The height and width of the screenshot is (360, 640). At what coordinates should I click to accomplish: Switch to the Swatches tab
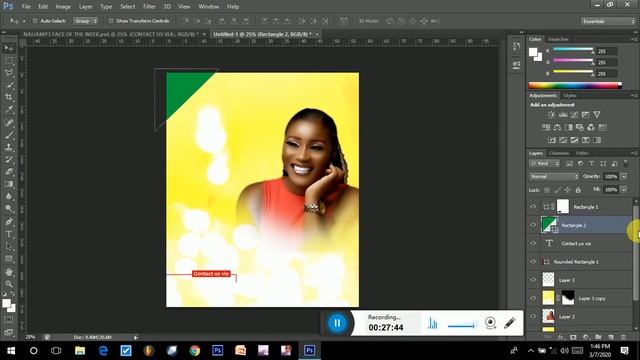click(x=558, y=39)
